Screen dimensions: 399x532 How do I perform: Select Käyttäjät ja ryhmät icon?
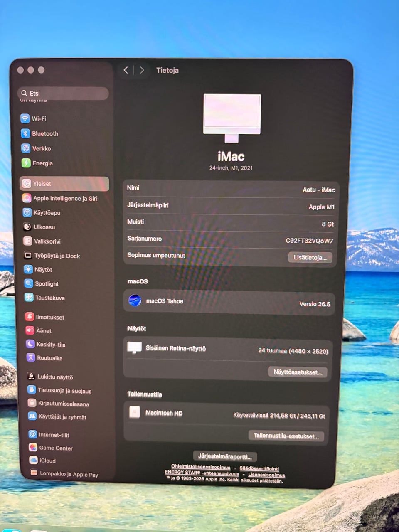click(x=32, y=416)
